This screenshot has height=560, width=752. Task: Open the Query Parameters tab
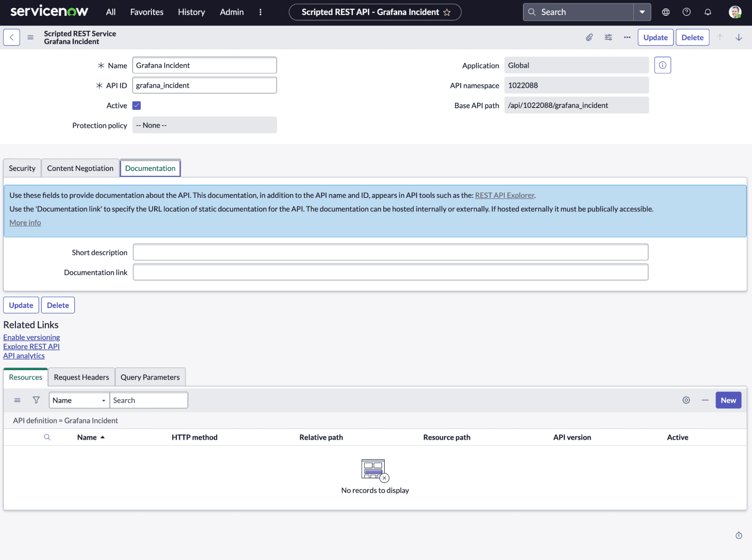click(150, 377)
